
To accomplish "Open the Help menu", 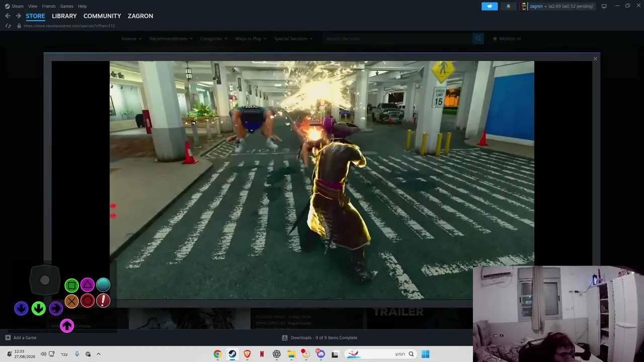I will click(x=83, y=6).
